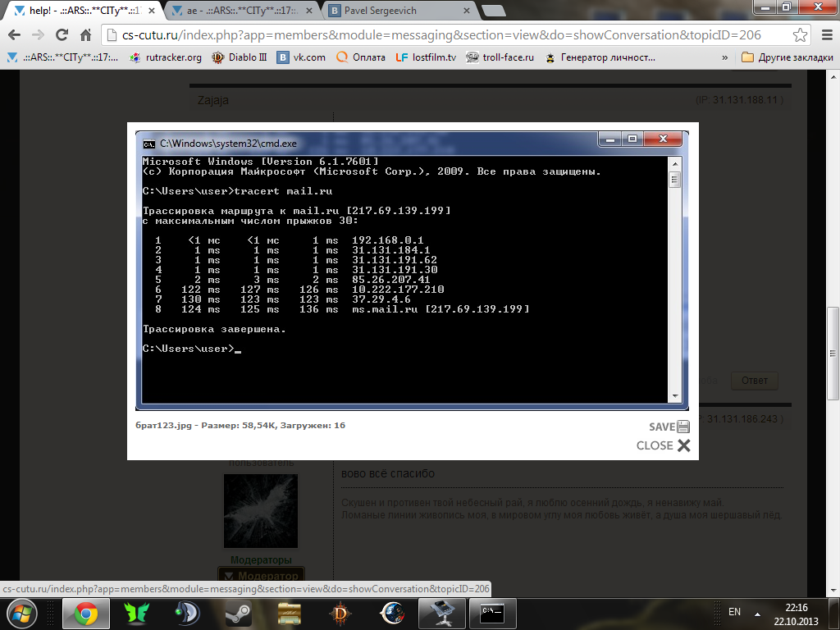This screenshot has width=840, height=630.
Task: Open the Chrome menu (three lines)
Action: pyautogui.click(x=827, y=35)
